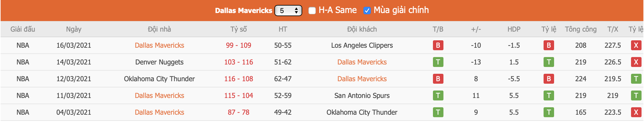Viewport: 644px width, 124px height.
Task: Open the 116 - 108 score link
Action: pos(239,79)
